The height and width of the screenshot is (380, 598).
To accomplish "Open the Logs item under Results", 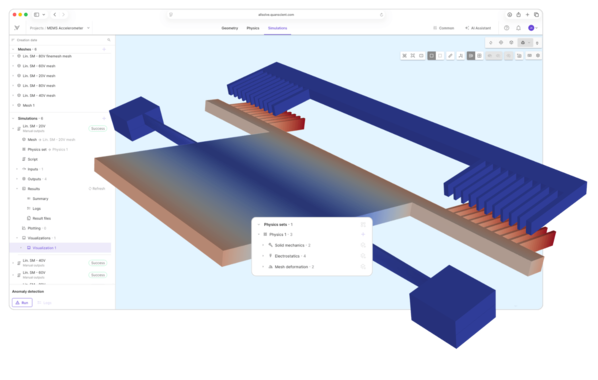I will pos(34,209).
